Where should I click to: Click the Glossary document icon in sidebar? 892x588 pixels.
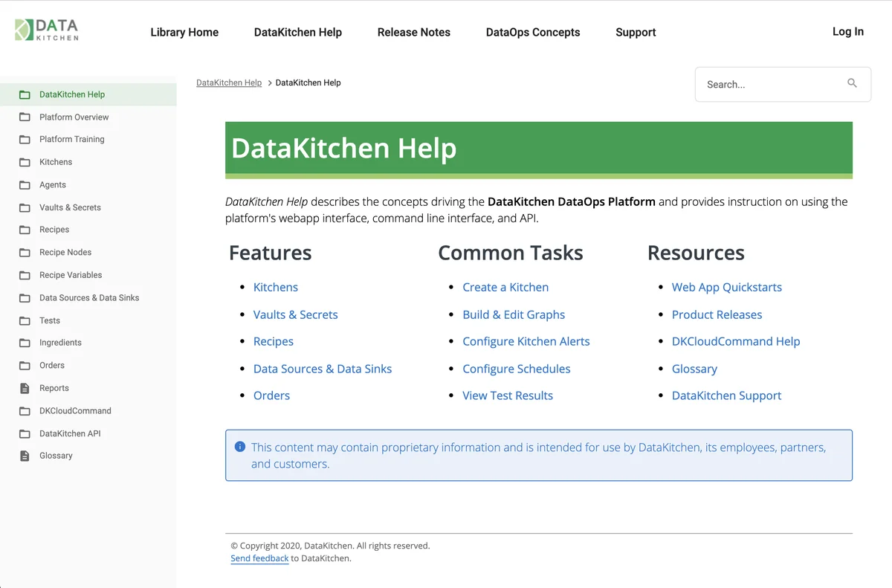[x=25, y=456]
